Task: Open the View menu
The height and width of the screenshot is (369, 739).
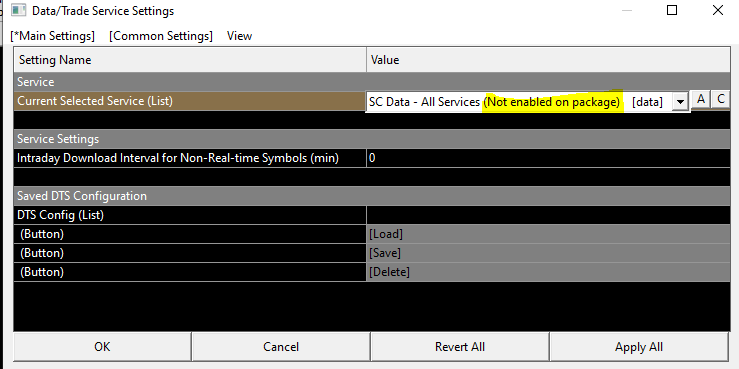Action: click(239, 36)
